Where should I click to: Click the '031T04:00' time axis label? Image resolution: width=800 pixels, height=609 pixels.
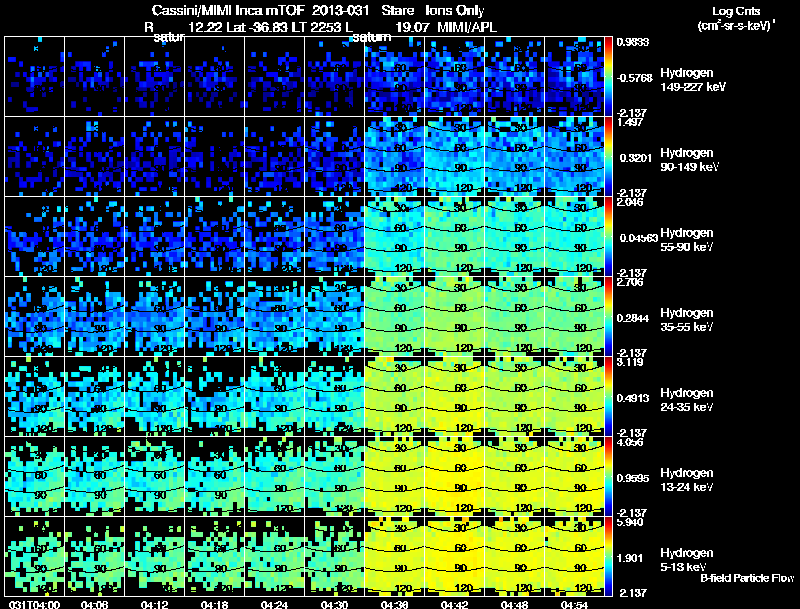pyautogui.click(x=34, y=604)
